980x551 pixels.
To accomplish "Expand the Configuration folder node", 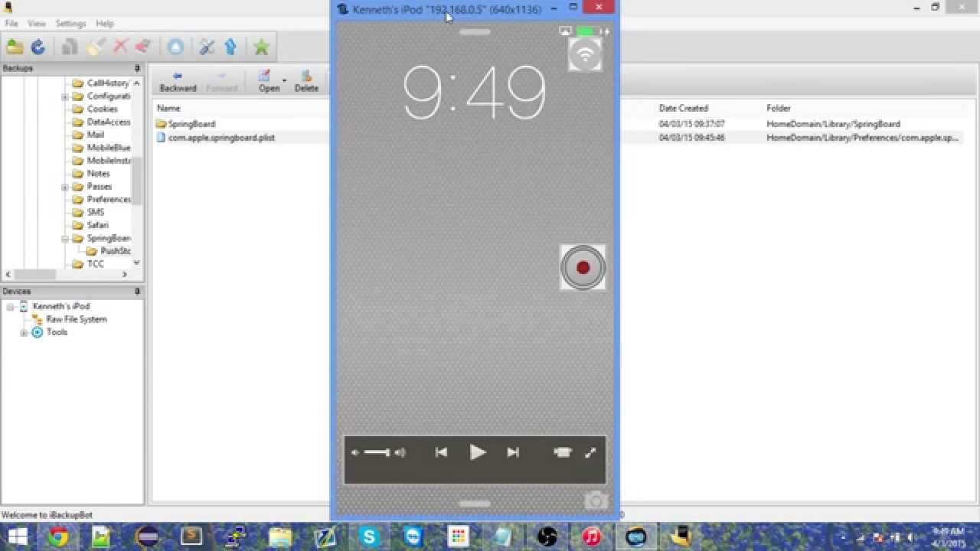I will [x=65, y=96].
